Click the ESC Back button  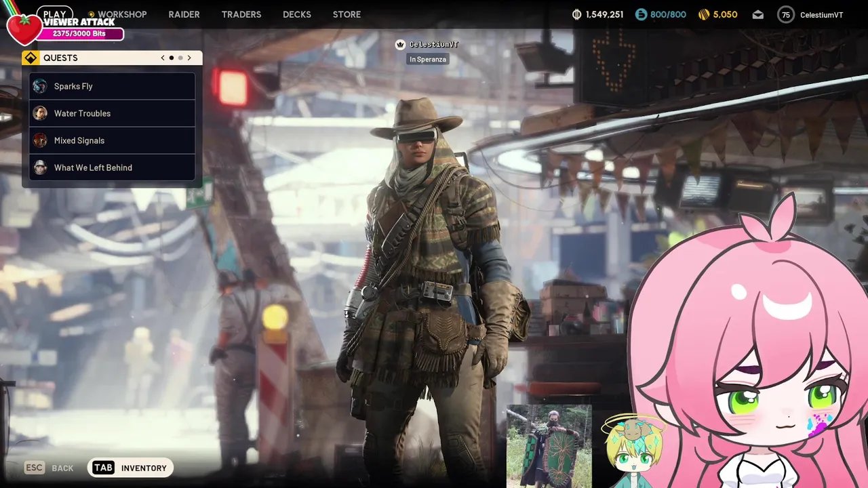(x=49, y=468)
